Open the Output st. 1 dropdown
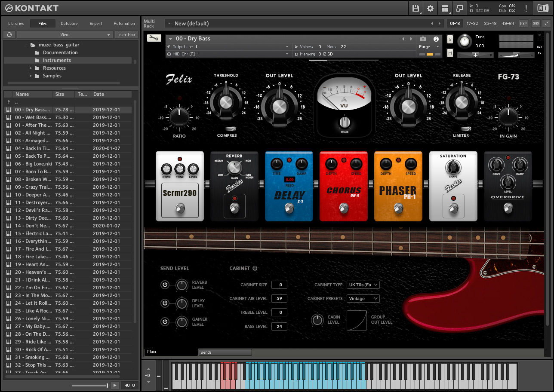The width and height of the screenshot is (554, 392). coord(228,46)
